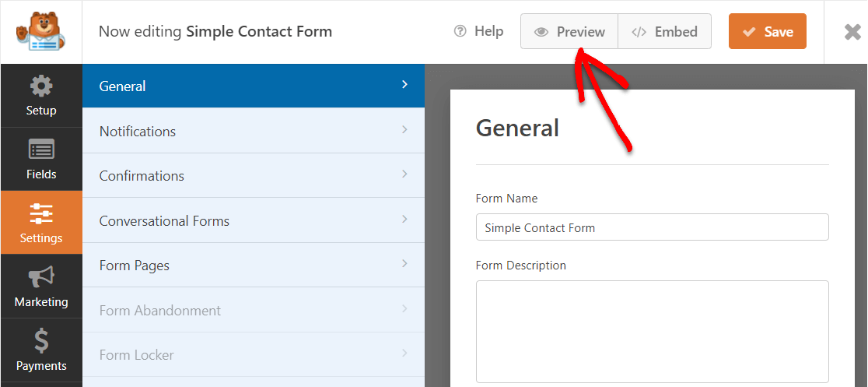The height and width of the screenshot is (387, 868).
Task: Open the Notifications settings section
Action: pyautogui.click(x=253, y=131)
